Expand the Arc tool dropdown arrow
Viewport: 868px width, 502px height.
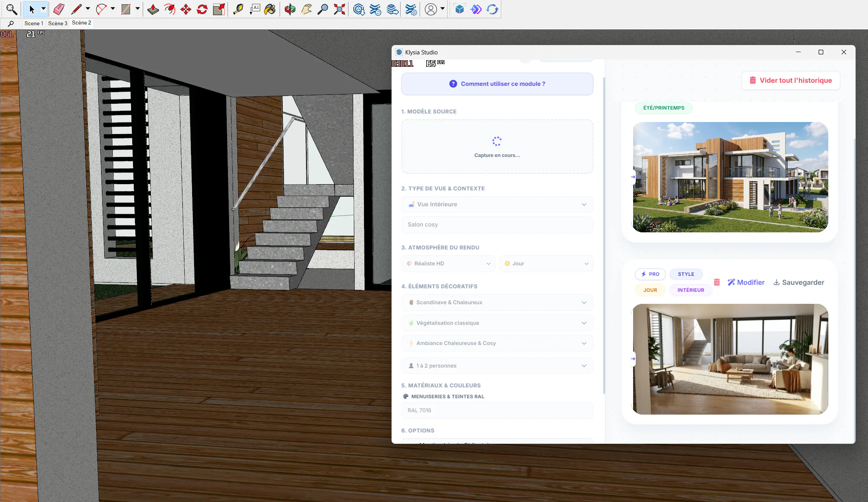[x=113, y=9]
